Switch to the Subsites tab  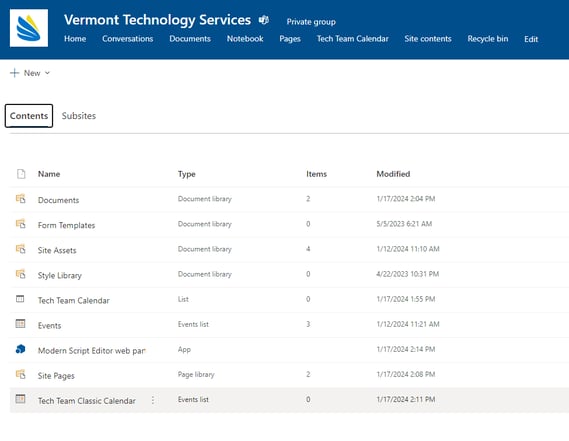[x=79, y=116]
